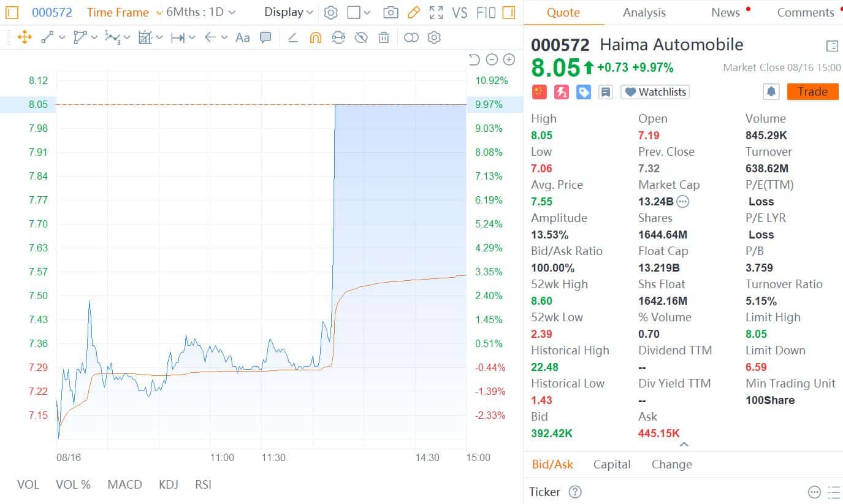Toggle hide drawings eye icon

pos(361,37)
